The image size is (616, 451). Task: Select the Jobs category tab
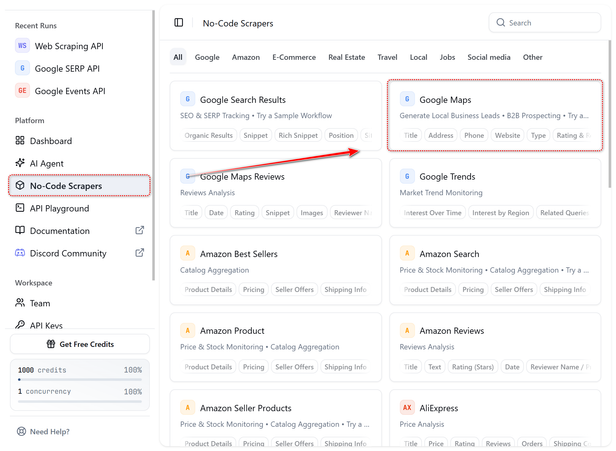point(447,57)
